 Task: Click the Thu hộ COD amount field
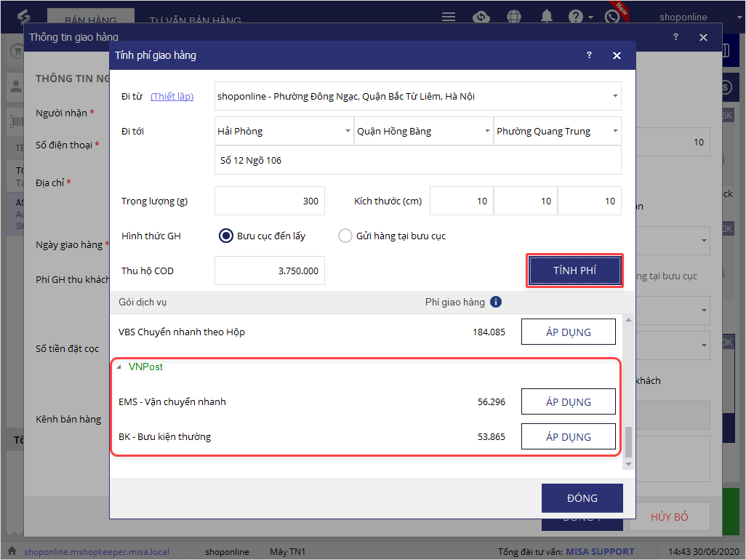coord(270,271)
